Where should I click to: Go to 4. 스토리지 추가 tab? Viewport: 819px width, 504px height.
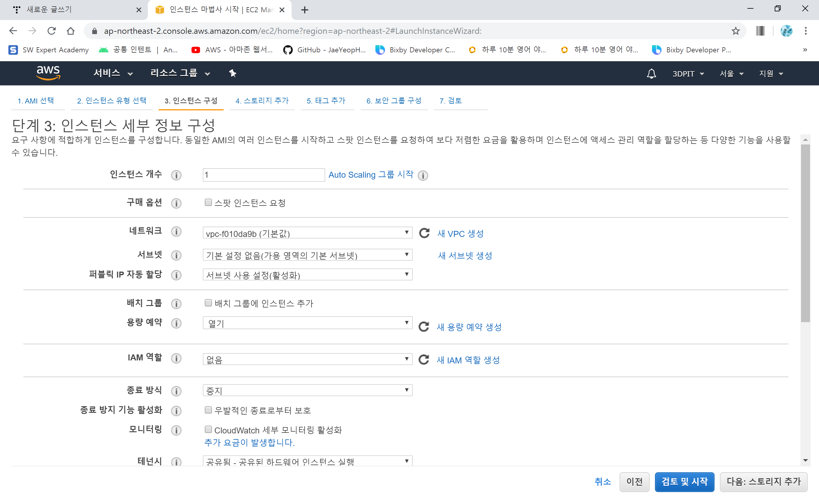(x=262, y=101)
